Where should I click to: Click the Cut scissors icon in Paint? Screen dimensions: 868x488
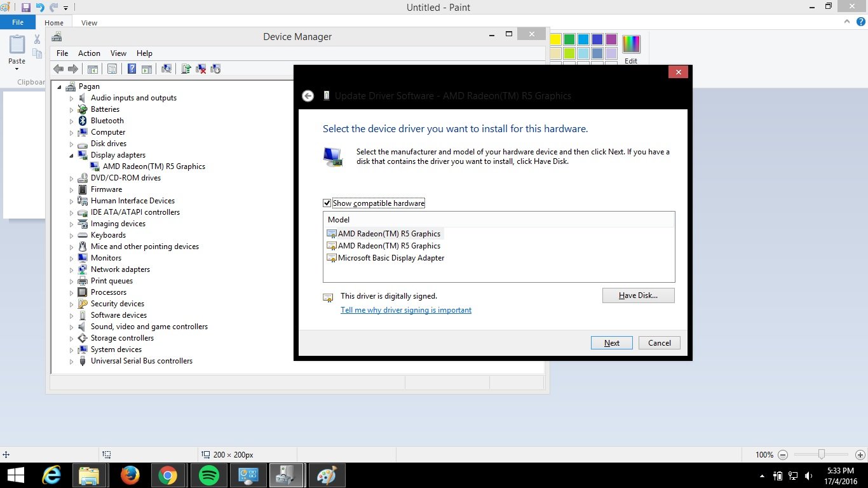coord(37,39)
